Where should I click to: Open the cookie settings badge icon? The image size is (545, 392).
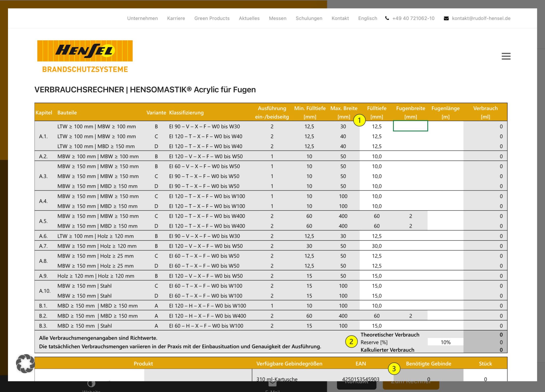coord(25,363)
